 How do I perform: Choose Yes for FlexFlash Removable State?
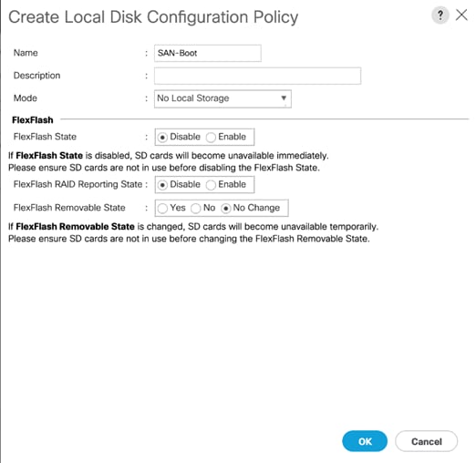(x=162, y=209)
